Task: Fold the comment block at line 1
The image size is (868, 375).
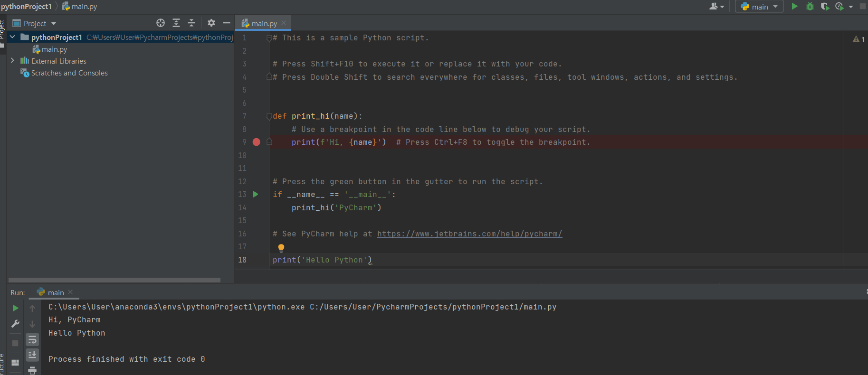Action: point(269,37)
